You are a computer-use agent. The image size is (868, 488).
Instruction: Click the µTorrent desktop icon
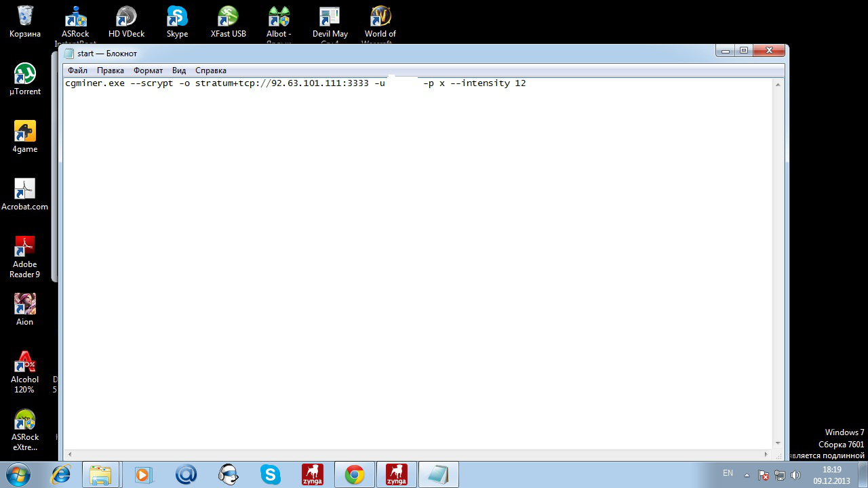[x=25, y=75]
